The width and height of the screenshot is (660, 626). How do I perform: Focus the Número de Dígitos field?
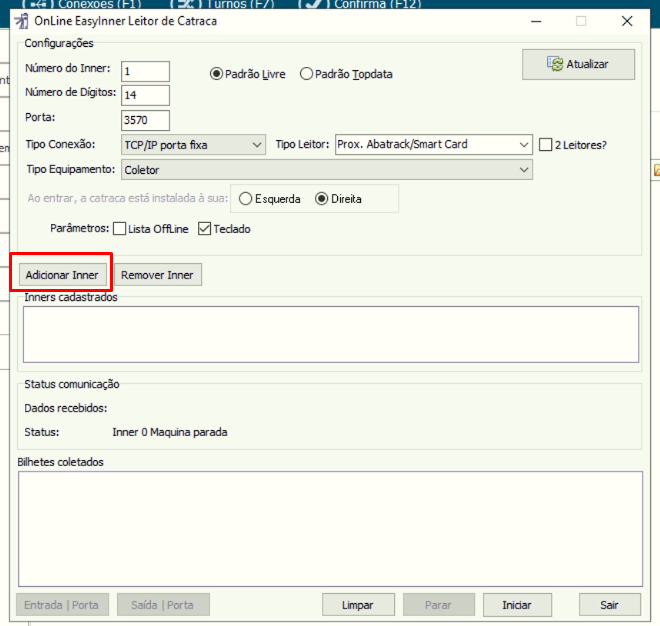145,95
